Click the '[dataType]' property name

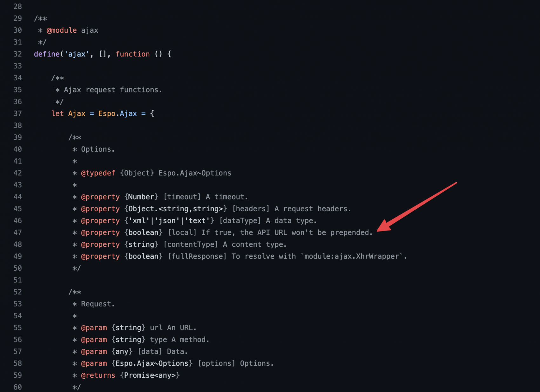coord(240,220)
